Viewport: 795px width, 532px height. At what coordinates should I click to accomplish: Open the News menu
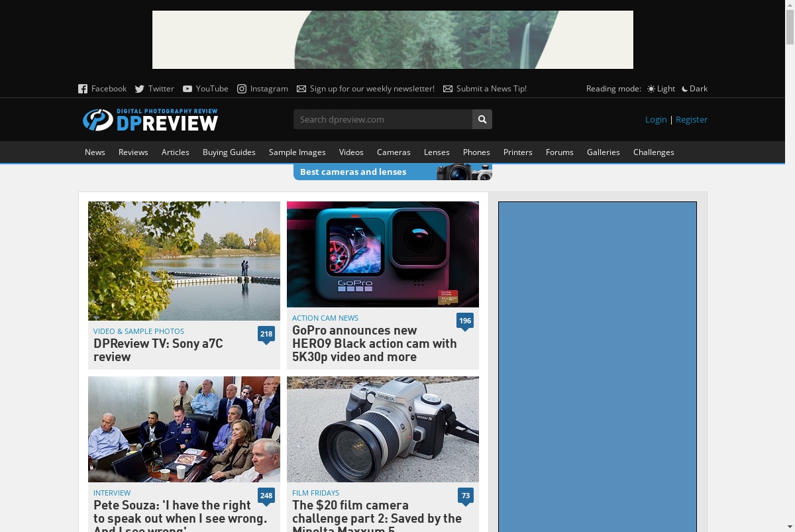[x=95, y=152]
